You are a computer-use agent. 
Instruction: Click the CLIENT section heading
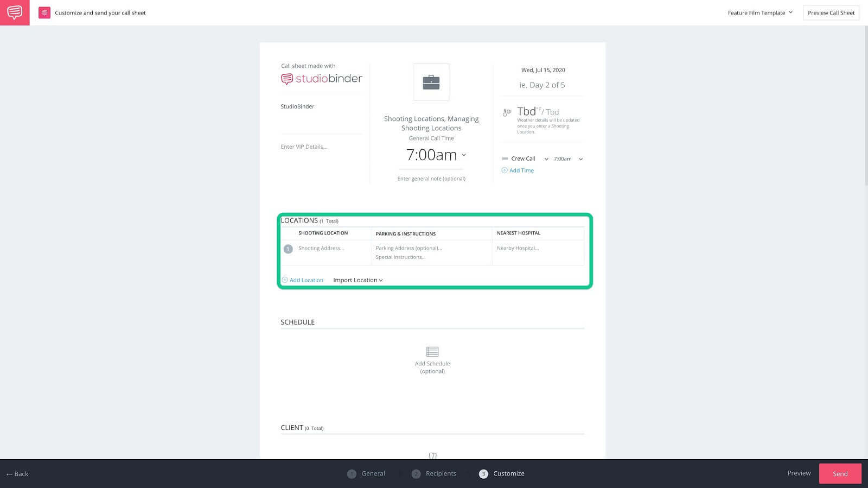click(292, 428)
